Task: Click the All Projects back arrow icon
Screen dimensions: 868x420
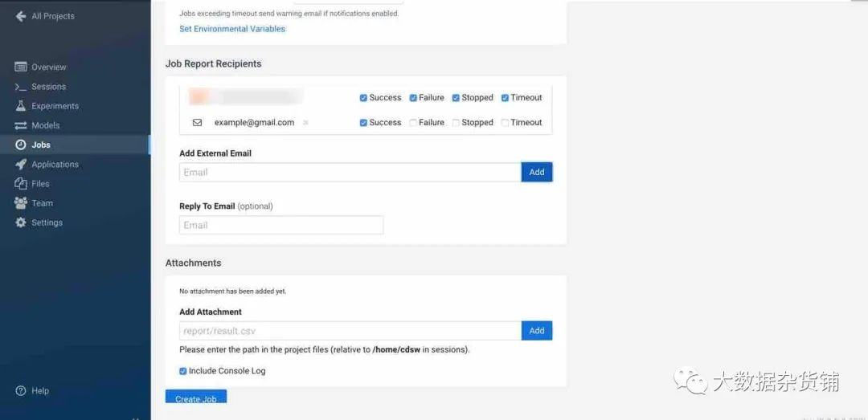Action: coord(20,16)
